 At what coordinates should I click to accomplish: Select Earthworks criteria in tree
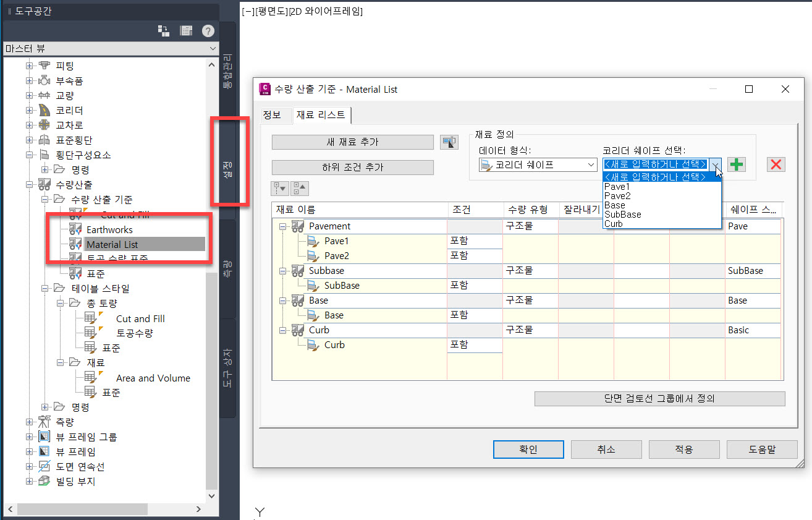click(109, 229)
